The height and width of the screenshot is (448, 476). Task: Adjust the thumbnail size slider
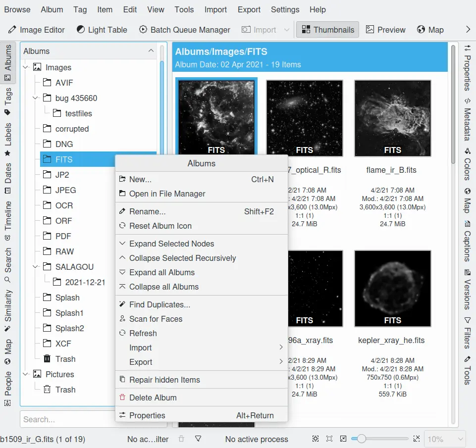362,439
